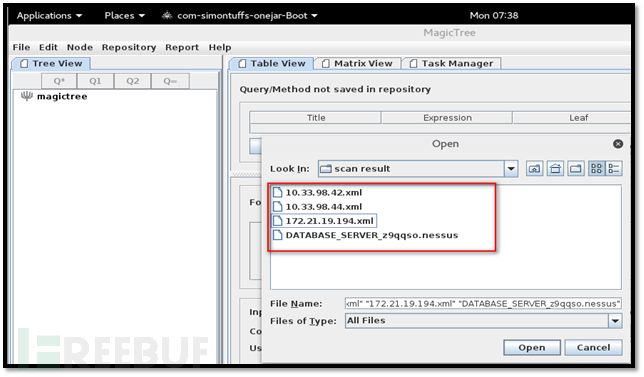Click the file icon beside 10.33.98.44.xml
Image resolution: width=644 pixels, height=377 pixels.
pos(278,207)
